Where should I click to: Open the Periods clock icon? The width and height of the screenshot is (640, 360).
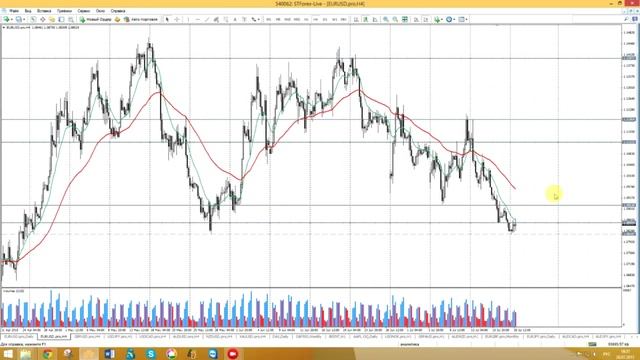pos(449,19)
